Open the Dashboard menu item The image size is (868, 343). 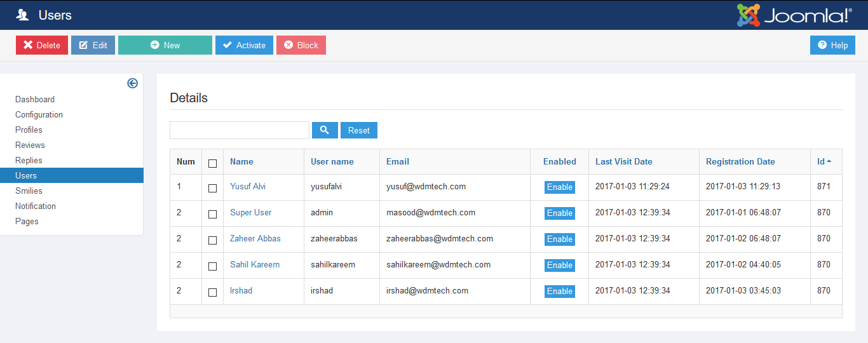(x=35, y=100)
